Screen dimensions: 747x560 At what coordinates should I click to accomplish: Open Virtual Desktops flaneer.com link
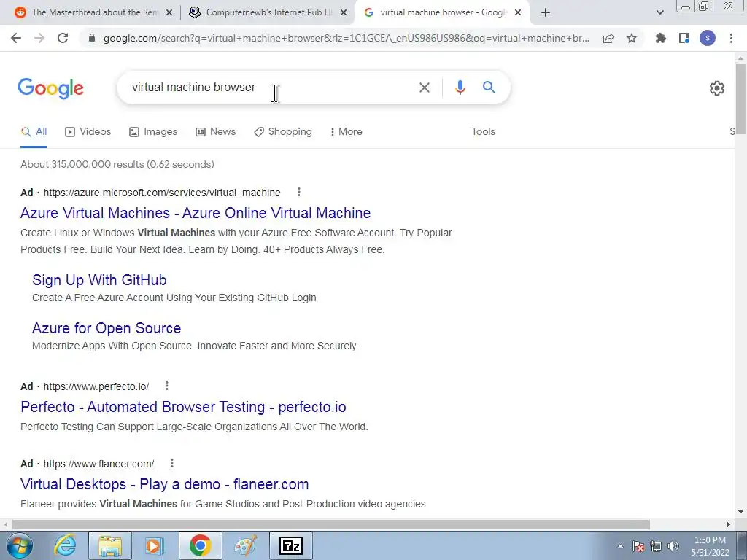(x=165, y=484)
